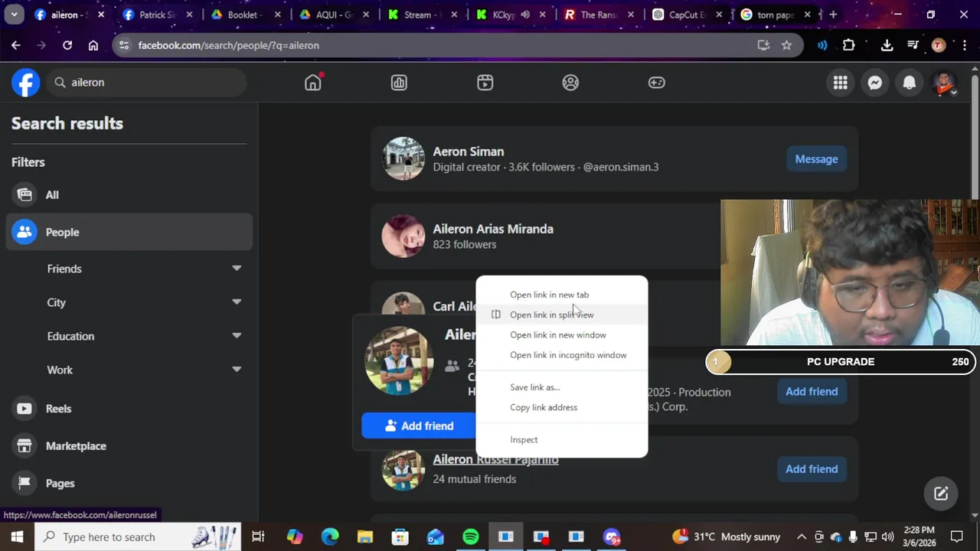
Task: Open a new browser tab with the plus button
Action: 833,15
